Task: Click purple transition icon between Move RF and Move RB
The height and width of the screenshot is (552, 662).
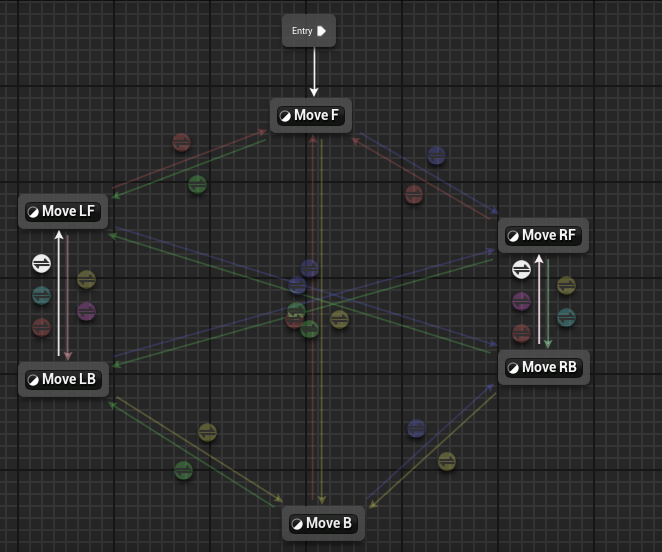Action: point(521,302)
